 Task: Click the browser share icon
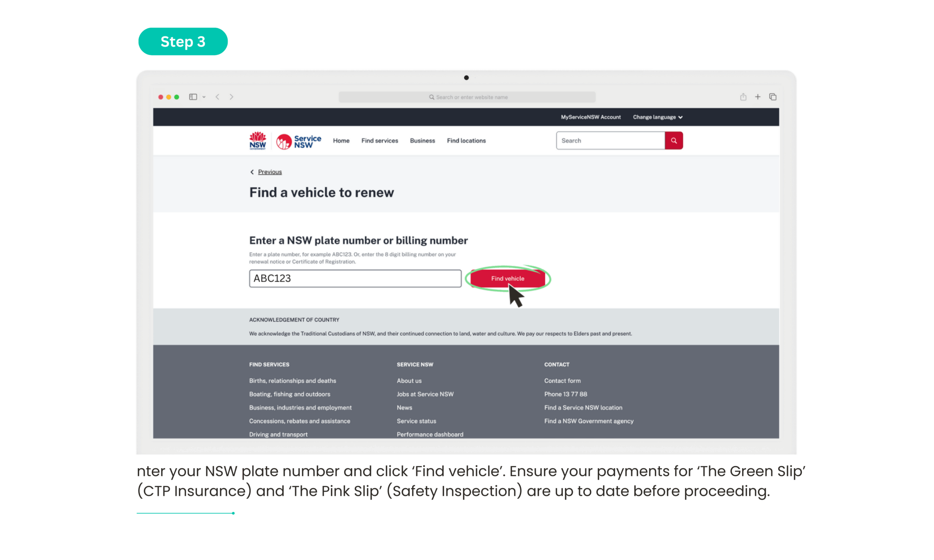[743, 97]
